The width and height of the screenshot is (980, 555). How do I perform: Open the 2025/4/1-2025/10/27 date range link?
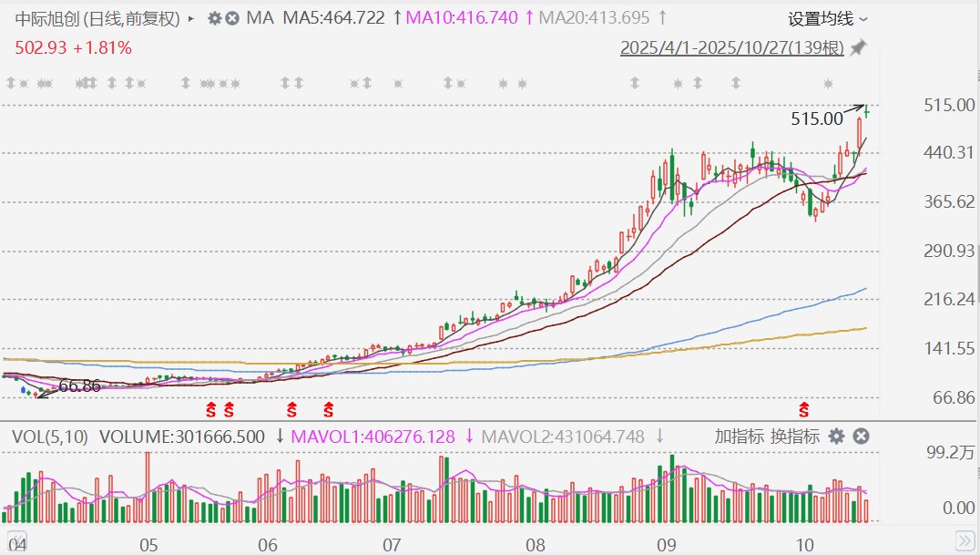coord(731,48)
